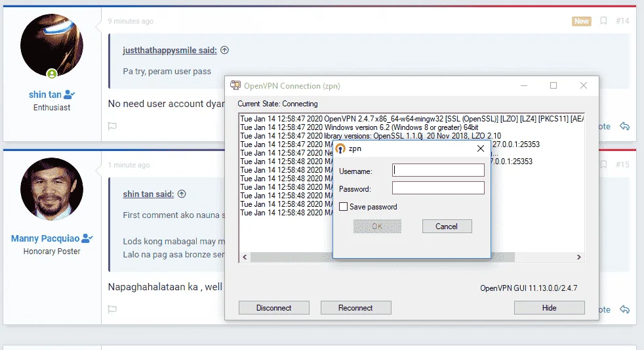Click the follow icon beside shin tan
The width and height of the screenshot is (644, 350).
point(70,95)
